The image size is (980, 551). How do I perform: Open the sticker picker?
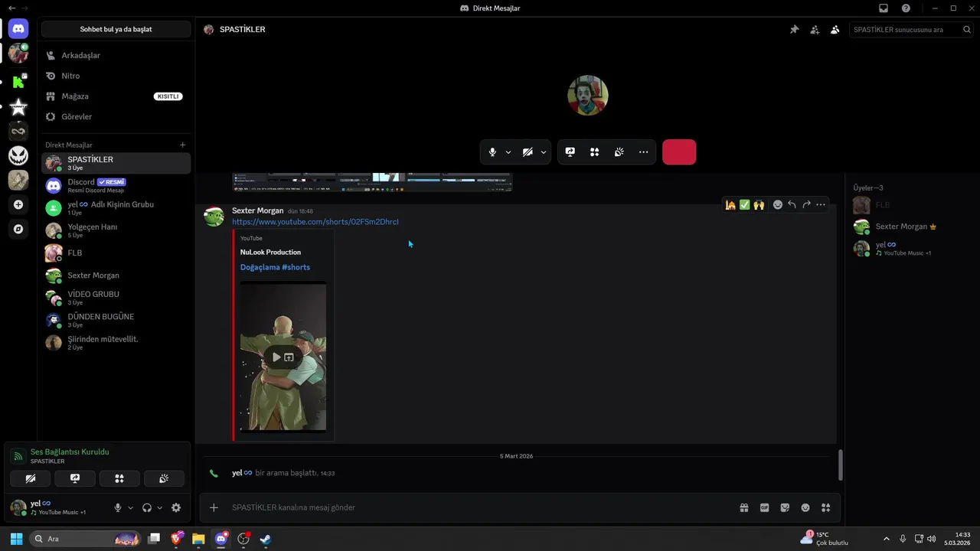click(785, 507)
